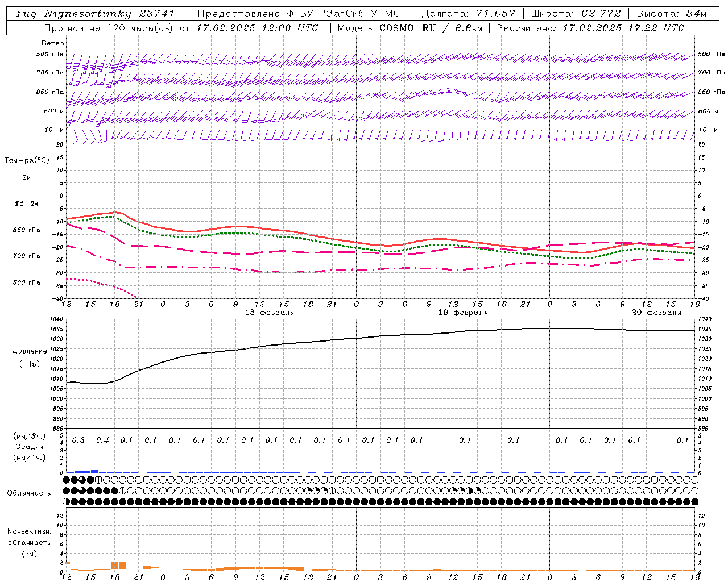728x582 pixels.
Task: Click the 20 февраля date label
Action: click(x=656, y=313)
